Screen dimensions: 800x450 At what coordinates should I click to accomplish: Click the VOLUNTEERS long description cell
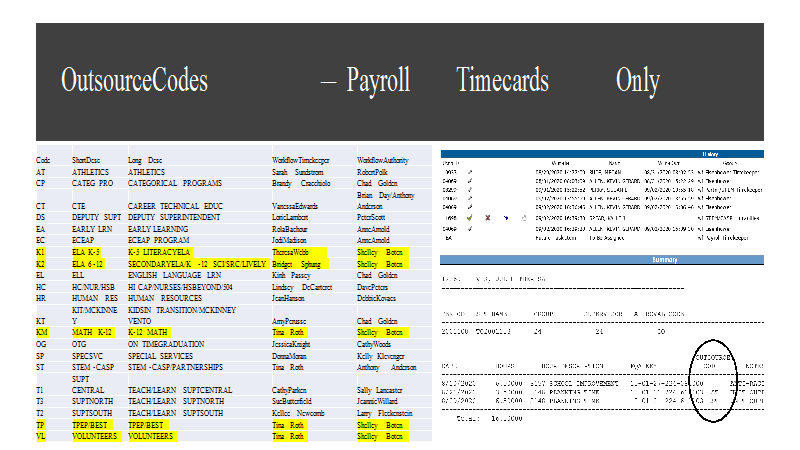(151, 436)
